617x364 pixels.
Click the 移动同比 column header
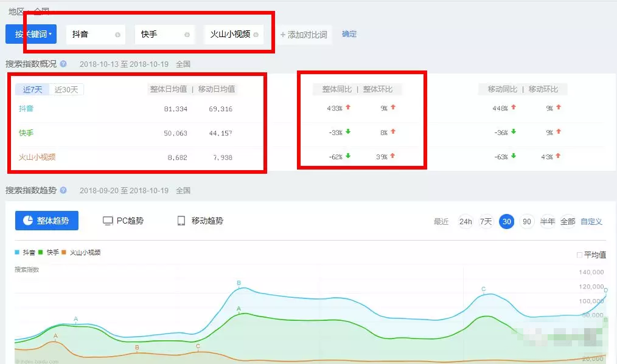[x=503, y=89]
